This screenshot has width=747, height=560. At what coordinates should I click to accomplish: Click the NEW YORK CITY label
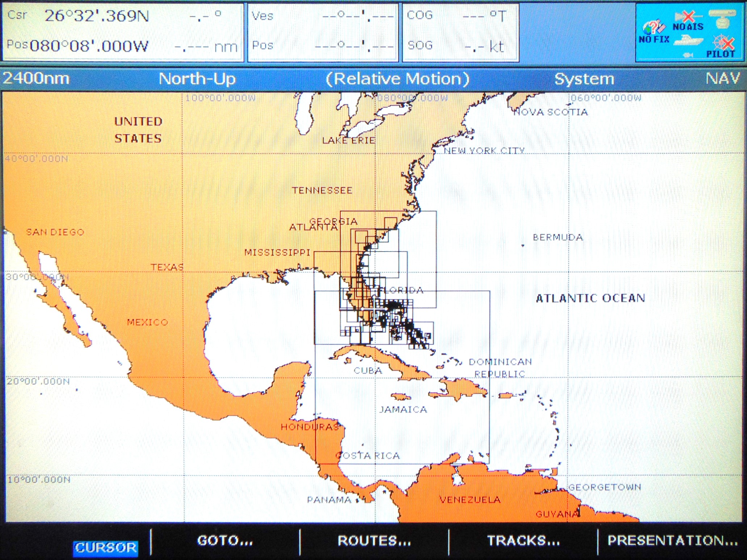click(484, 151)
